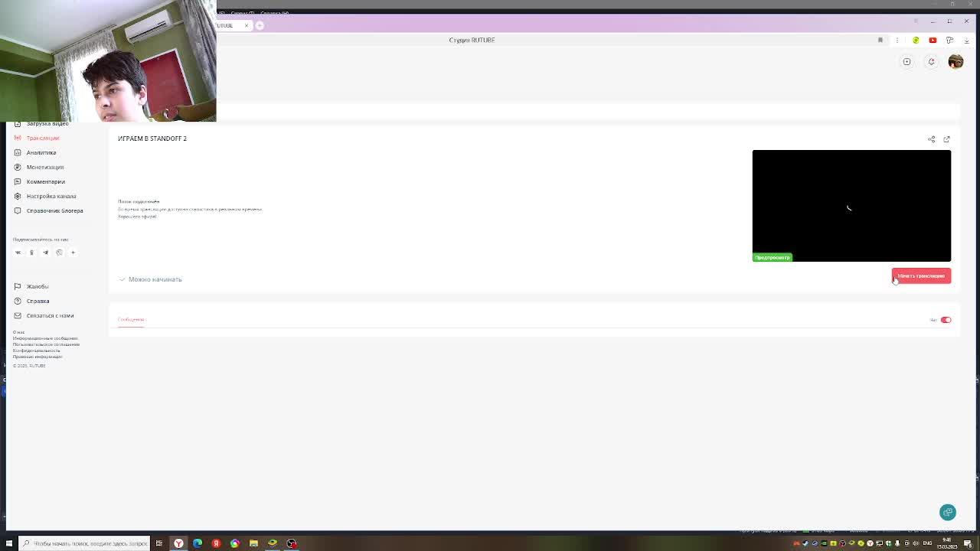The height and width of the screenshot is (551, 980).
Task: Click the 'Студия RUTUBE' address bar
Action: [x=472, y=40]
